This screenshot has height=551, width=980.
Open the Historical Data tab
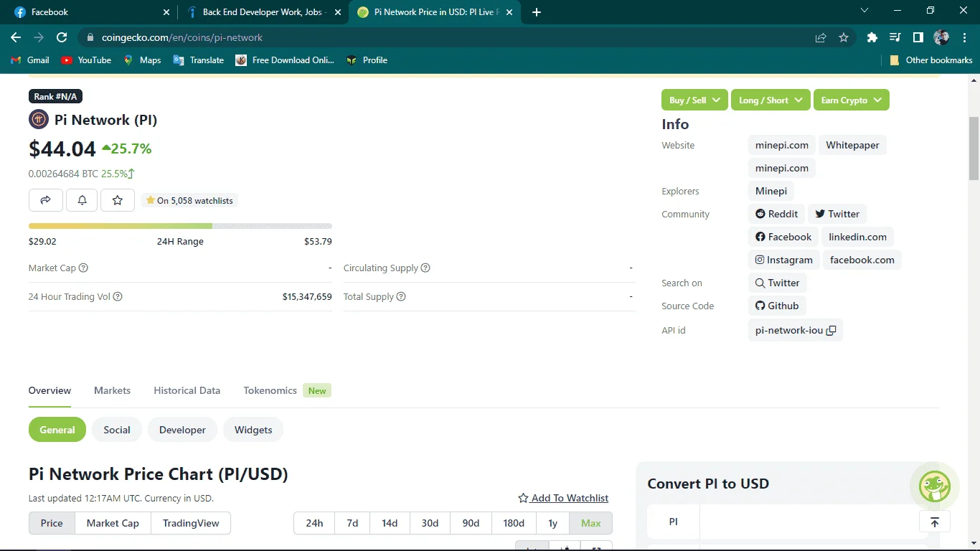[187, 390]
